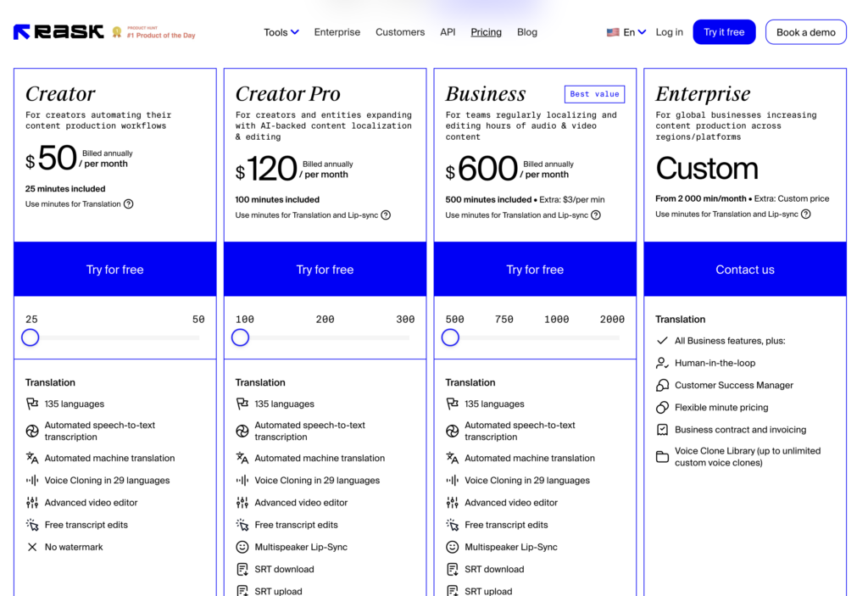This screenshot has width=868, height=596.
Task: Click help icon in Creator Pro minutes line
Action: point(386,215)
